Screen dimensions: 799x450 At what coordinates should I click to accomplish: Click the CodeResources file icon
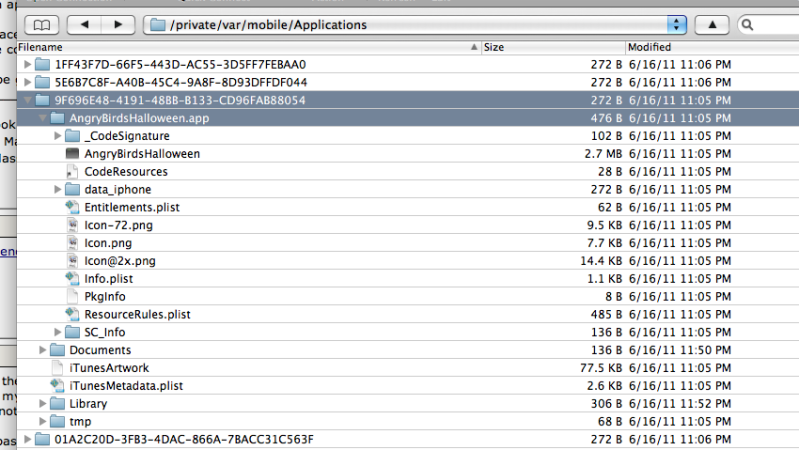tap(72, 172)
